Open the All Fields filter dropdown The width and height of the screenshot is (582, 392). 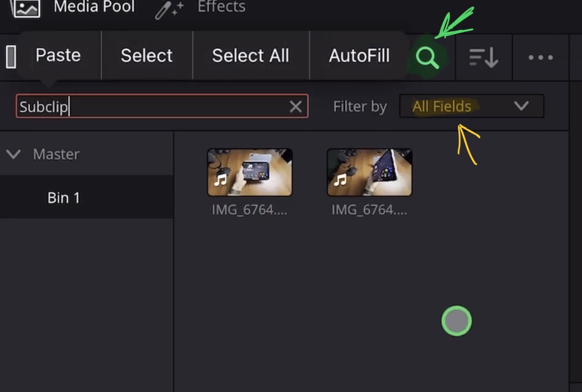(x=471, y=106)
